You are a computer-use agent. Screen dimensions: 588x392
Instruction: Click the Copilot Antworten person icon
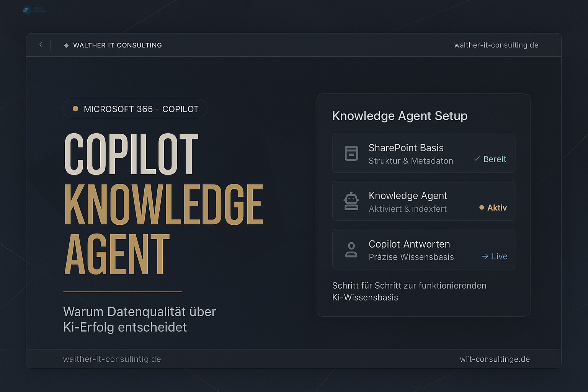[x=351, y=250]
